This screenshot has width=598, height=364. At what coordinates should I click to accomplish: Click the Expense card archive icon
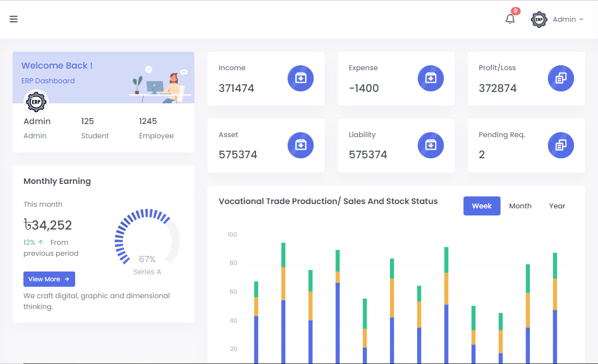click(431, 78)
